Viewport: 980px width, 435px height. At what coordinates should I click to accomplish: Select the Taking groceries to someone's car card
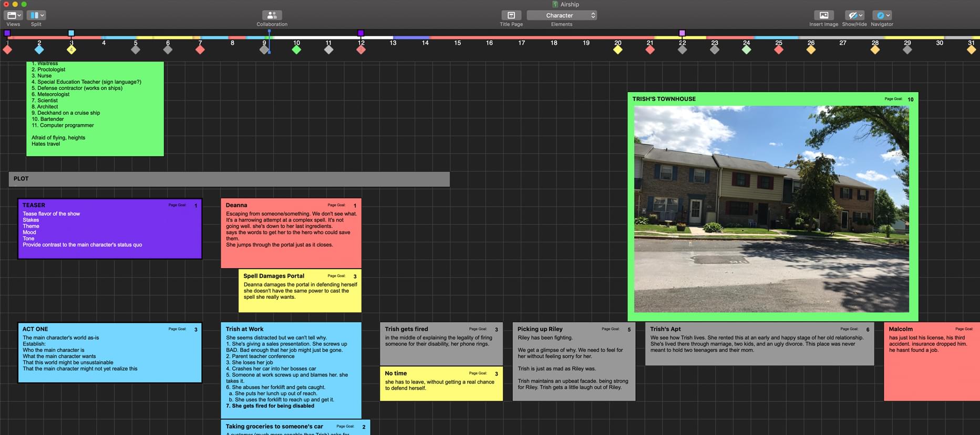[x=295, y=427]
